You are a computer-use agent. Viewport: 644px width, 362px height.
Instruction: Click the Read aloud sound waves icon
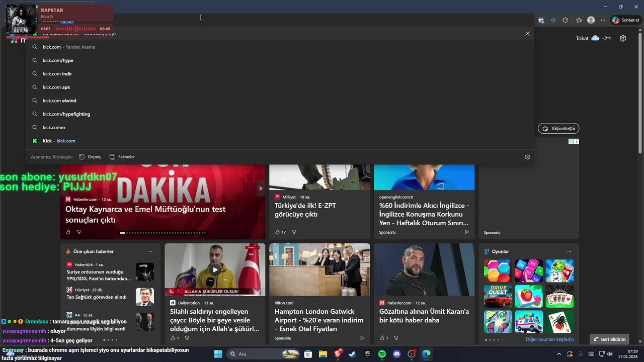pos(553,20)
